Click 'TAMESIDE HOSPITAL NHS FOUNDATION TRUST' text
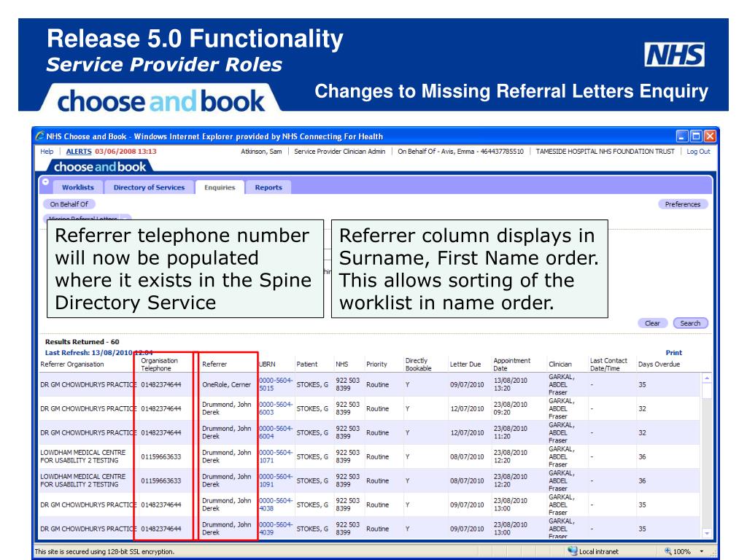Image resolution: width=747 pixels, height=560 pixels. (x=605, y=152)
